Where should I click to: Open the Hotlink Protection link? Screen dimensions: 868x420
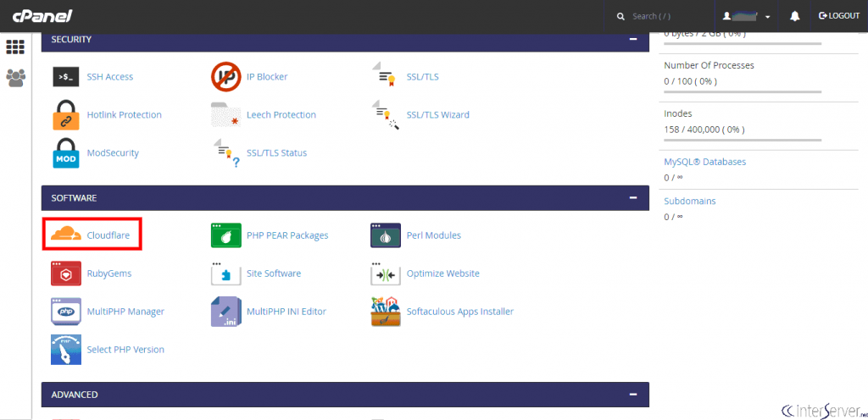point(125,115)
